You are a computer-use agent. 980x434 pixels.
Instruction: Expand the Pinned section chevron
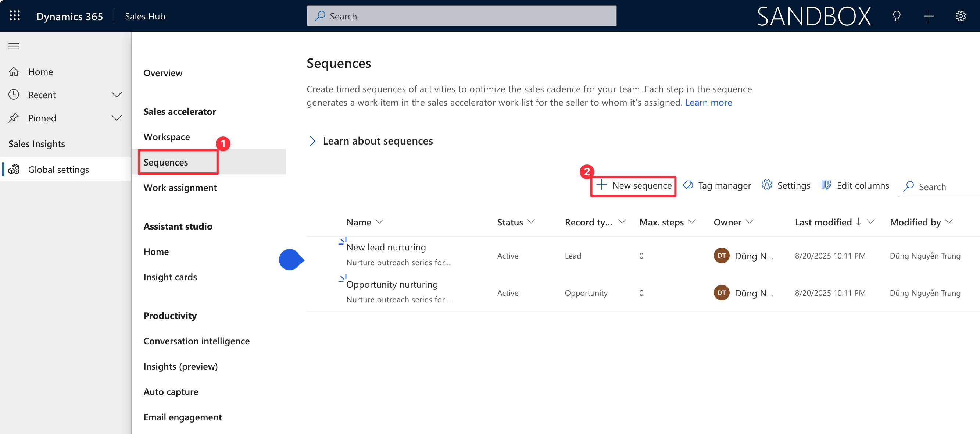117,118
